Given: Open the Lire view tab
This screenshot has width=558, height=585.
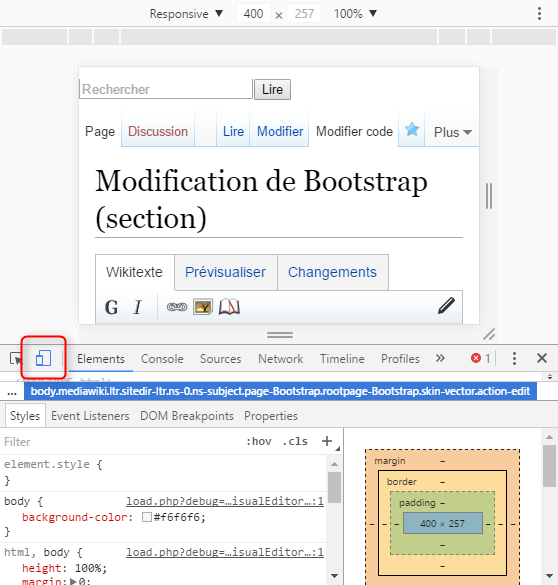Looking at the screenshot, I should point(233,131).
